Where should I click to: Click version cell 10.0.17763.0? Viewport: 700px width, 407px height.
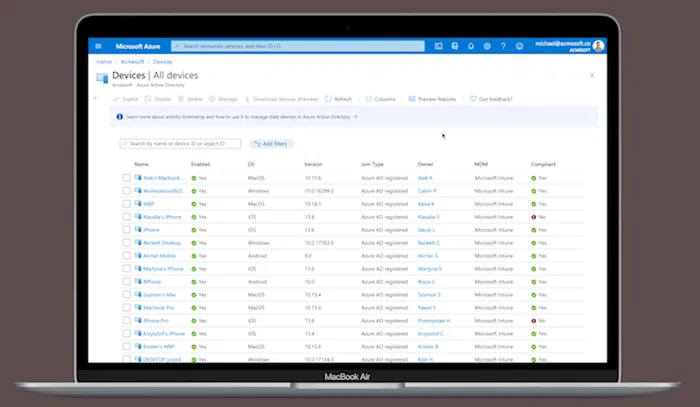(x=319, y=243)
